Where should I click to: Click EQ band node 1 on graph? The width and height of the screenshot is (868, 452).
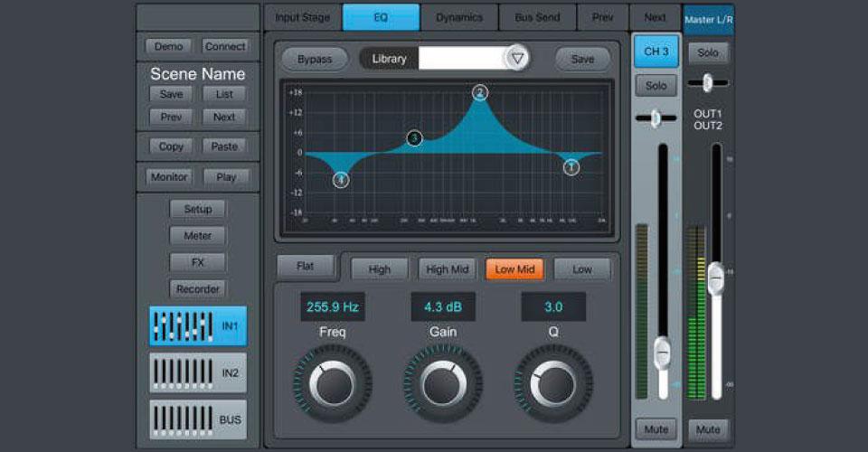click(x=571, y=167)
